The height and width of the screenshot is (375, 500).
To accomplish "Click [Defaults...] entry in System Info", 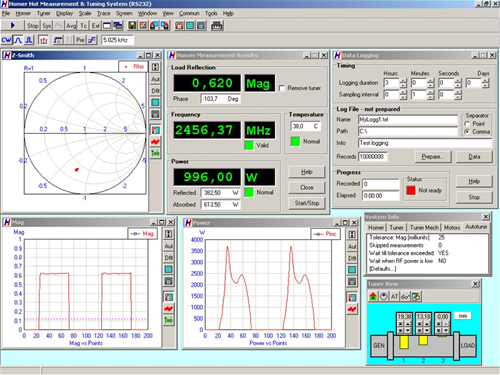I will [x=383, y=269].
